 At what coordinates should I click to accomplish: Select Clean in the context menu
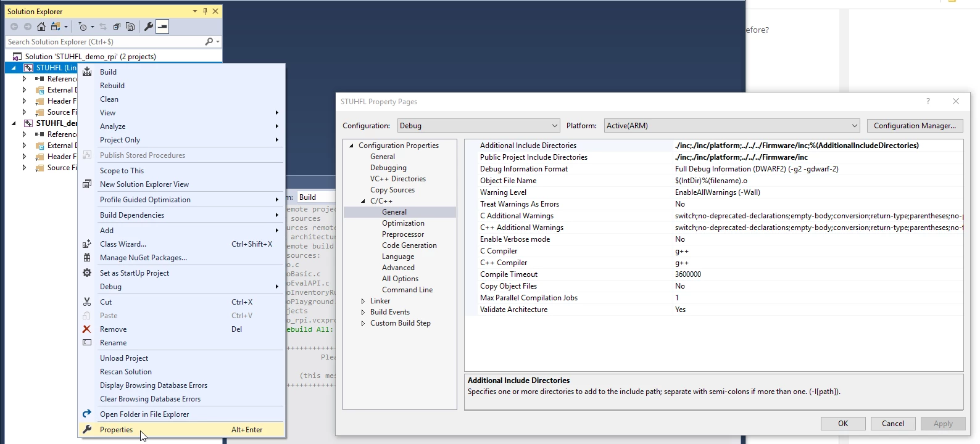(x=181, y=99)
